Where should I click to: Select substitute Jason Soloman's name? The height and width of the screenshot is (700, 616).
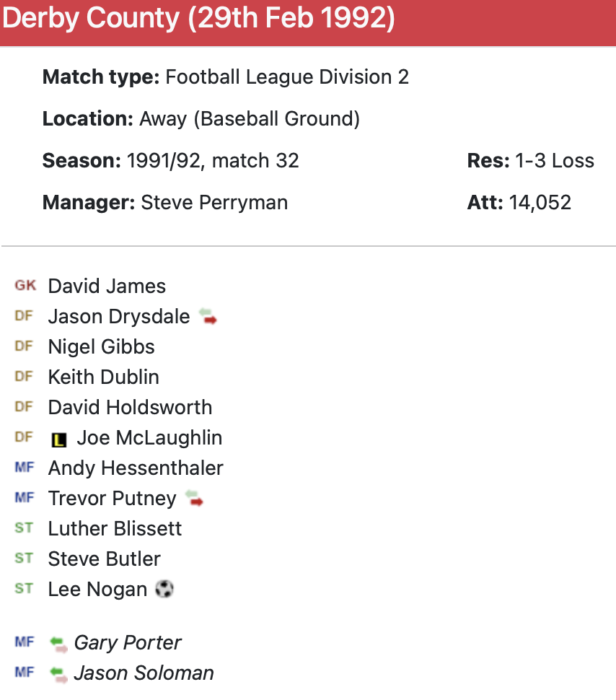pyautogui.click(x=144, y=673)
